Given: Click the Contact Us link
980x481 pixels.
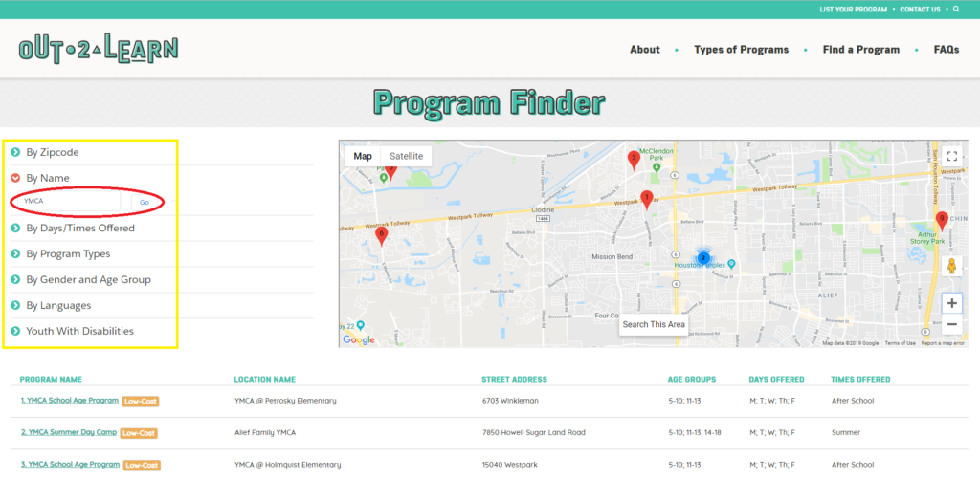Looking at the screenshot, I should [x=920, y=10].
